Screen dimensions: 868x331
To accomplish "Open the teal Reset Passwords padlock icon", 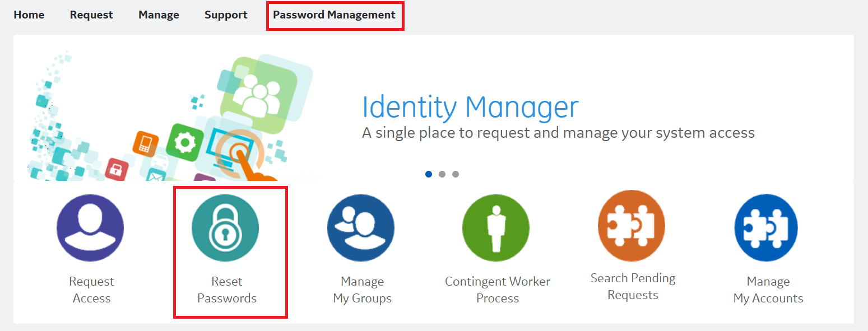I will (x=225, y=228).
